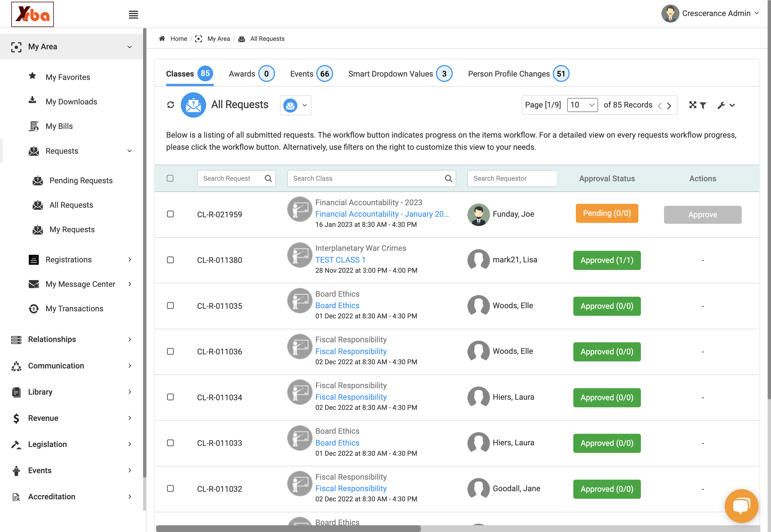Click Joe Funday's avatar
The height and width of the screenshot is (532, 771).
(478, 214)
